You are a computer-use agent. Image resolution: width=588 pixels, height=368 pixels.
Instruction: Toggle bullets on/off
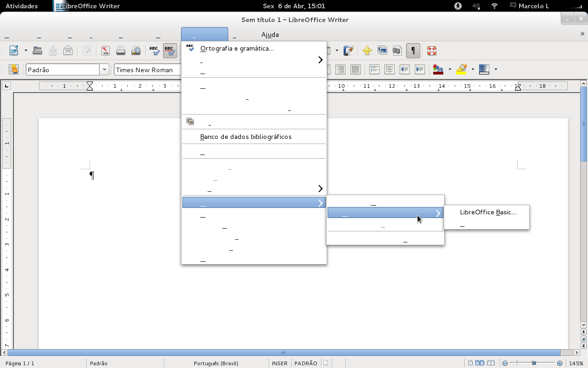tap(390, 69)
